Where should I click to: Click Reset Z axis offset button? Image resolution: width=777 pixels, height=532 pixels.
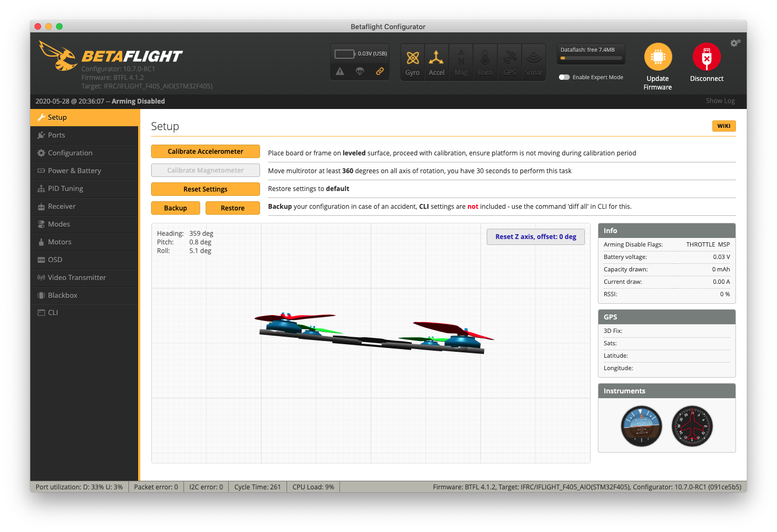coord(536,237)
